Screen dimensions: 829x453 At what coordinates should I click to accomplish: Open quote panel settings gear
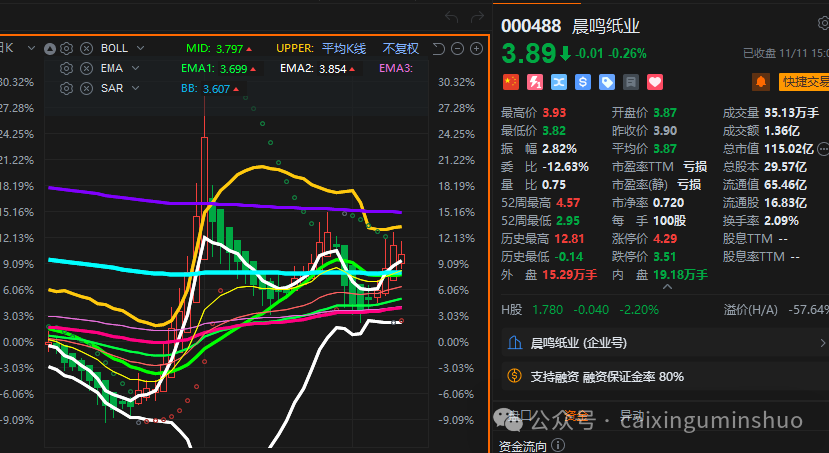coord(824,23)
